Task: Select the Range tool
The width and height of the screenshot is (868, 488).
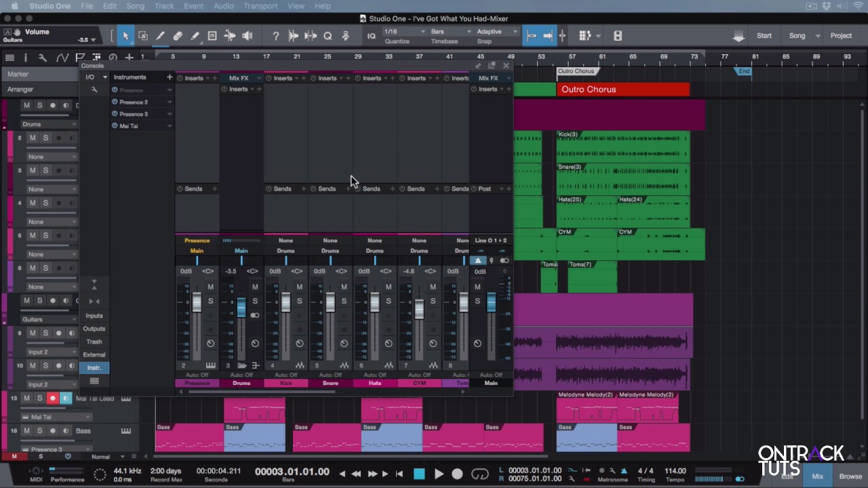Action: point(143,36)
